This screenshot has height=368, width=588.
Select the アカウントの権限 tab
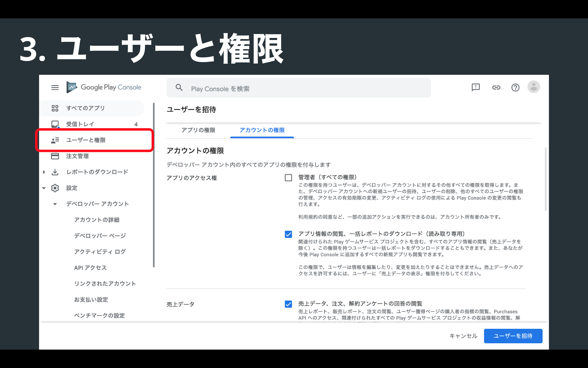point(262,130)
